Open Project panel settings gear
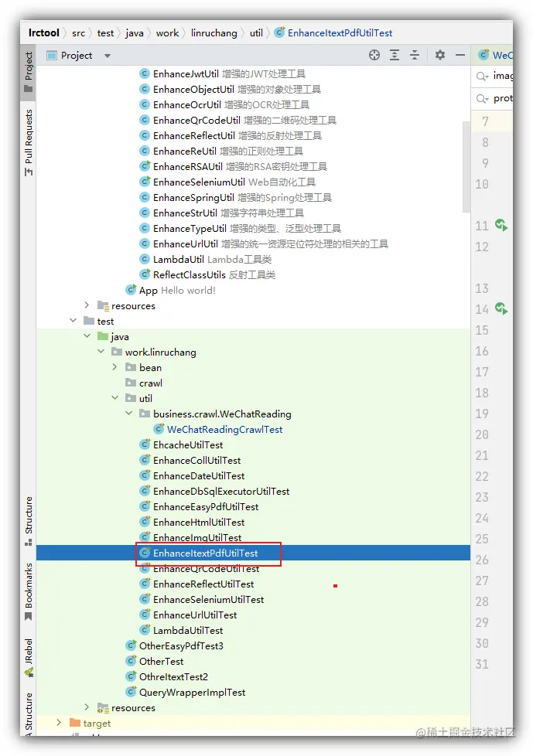533x756 pixels. tap(440, 55)
